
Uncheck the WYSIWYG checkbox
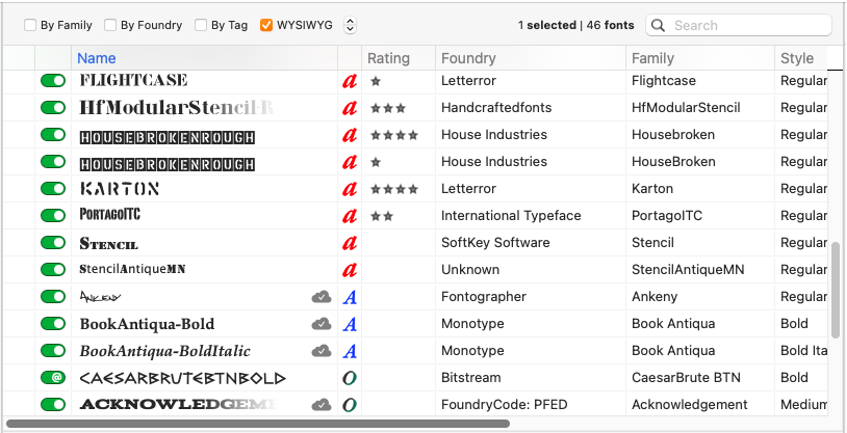266,25
